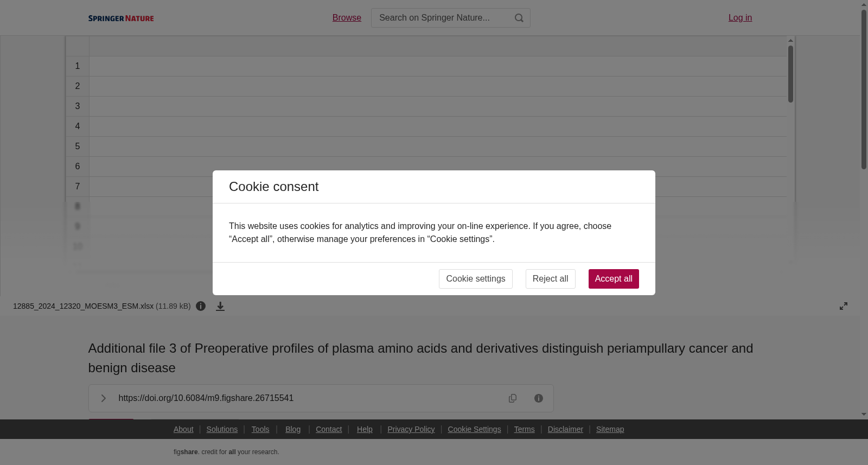Toggle fullscreen preview expand icon
The height and width of the screenshot is (465, 868).
point(844,306)
